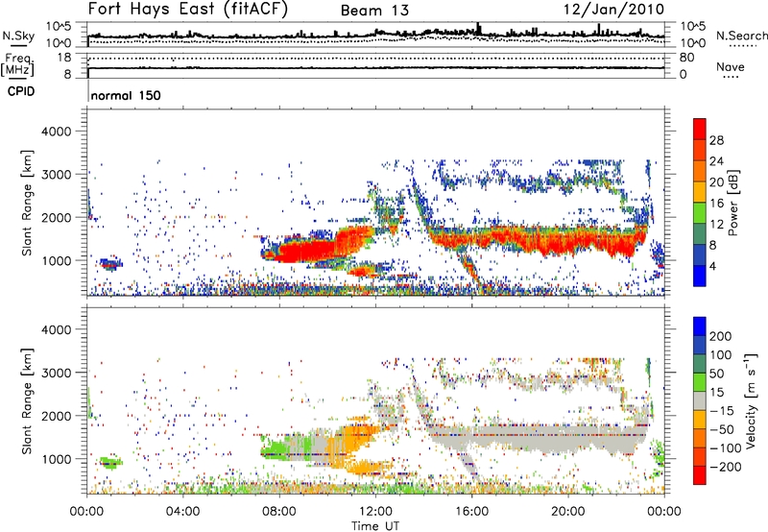Click the '28' power scale value

pos(716,140)
